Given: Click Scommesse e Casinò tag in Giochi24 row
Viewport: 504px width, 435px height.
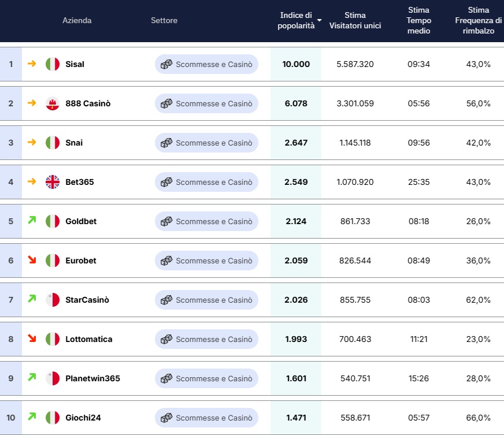Looking at the screenshot, I should click(206, 418).
